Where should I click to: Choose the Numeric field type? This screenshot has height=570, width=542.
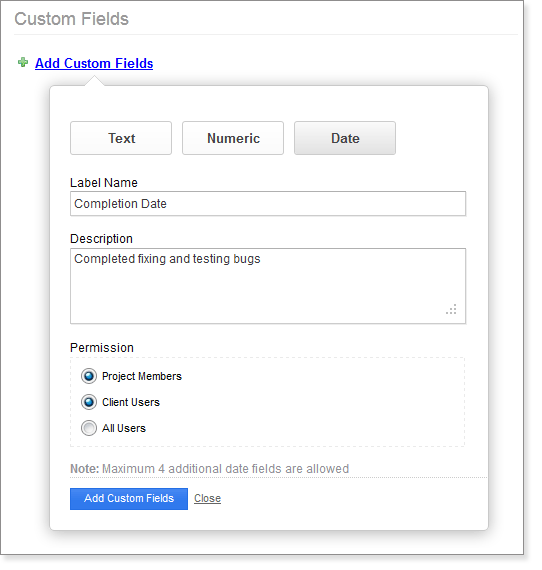tap(233, 138)
